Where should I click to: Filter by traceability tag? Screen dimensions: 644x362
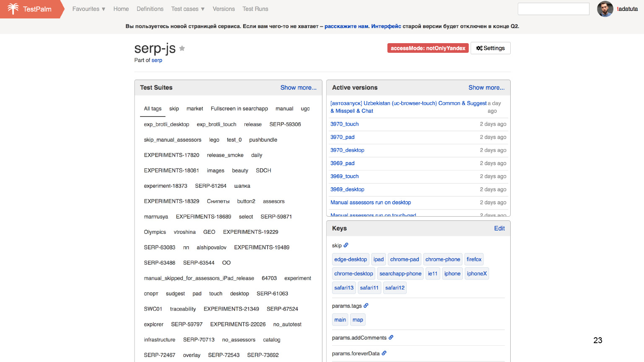[183, 309]
